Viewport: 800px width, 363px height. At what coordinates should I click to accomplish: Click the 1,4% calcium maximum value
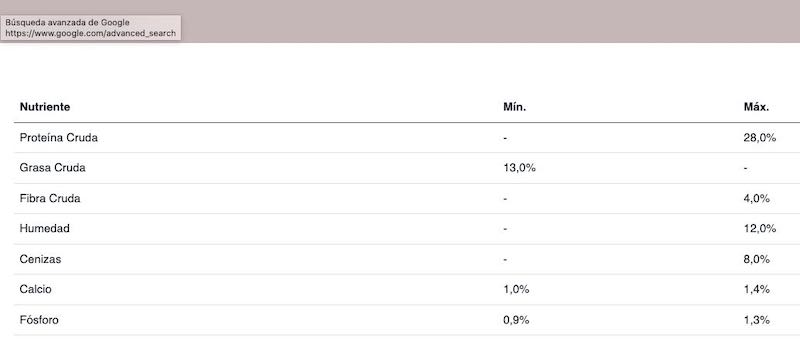point(757,289)
